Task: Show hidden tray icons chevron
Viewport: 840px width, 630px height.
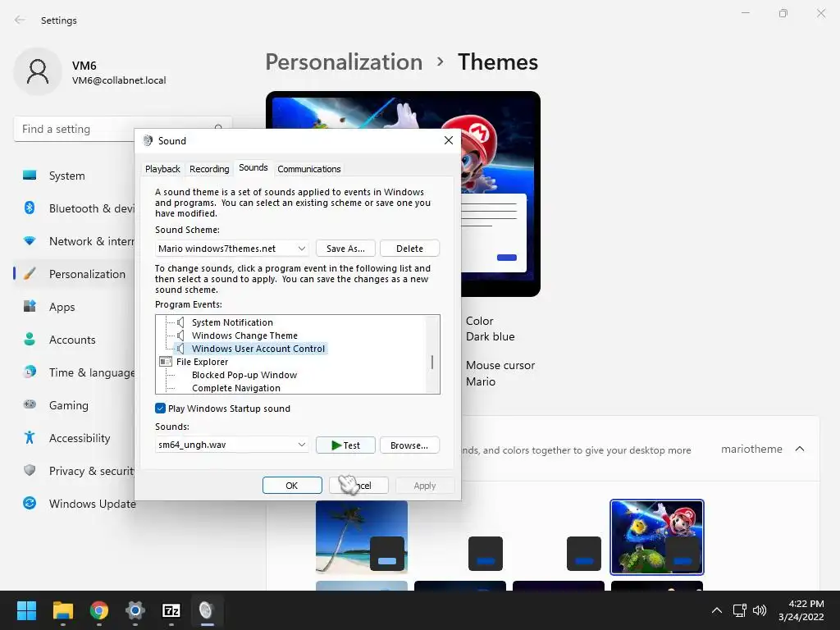Action: click(717, 610)
